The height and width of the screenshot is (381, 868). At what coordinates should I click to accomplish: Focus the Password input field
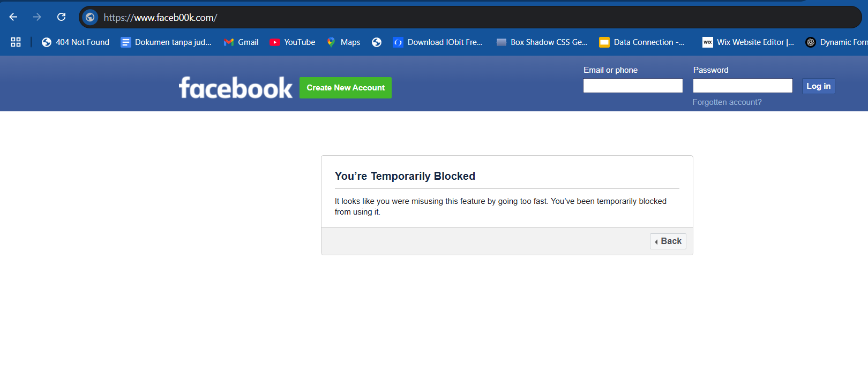coord(743,86)
